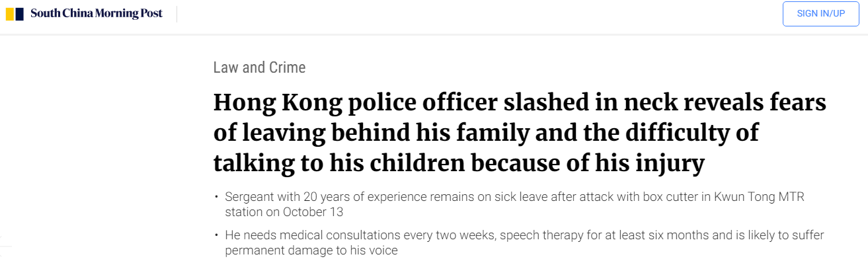This screenshot has width=868, height=269.
Task: Click the yellow and blue SCMP logo icon
Action: click(15, 14)
